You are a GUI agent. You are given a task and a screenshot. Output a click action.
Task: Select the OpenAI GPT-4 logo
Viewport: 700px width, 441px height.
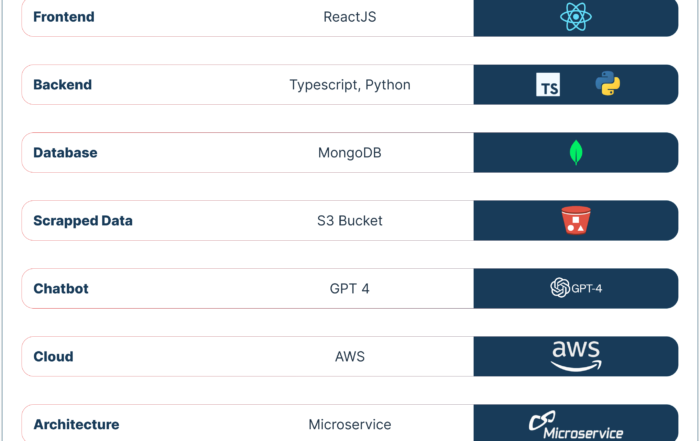(576, 288)
